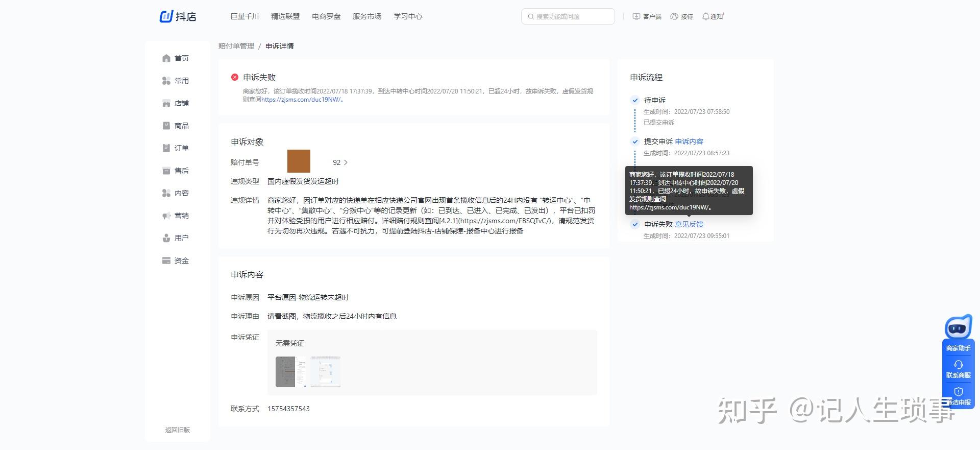Click the 待申诉 step check icon

pyautogui.click(x=635, y=100)
